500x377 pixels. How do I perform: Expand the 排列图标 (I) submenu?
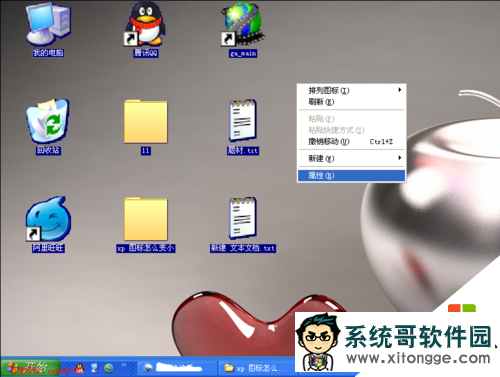coord(351,90)
